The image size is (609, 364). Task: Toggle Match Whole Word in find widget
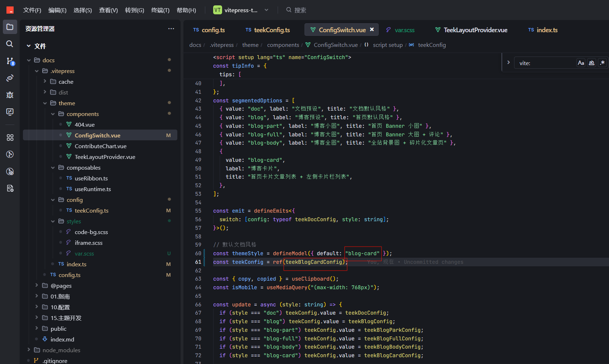(591, 63)
